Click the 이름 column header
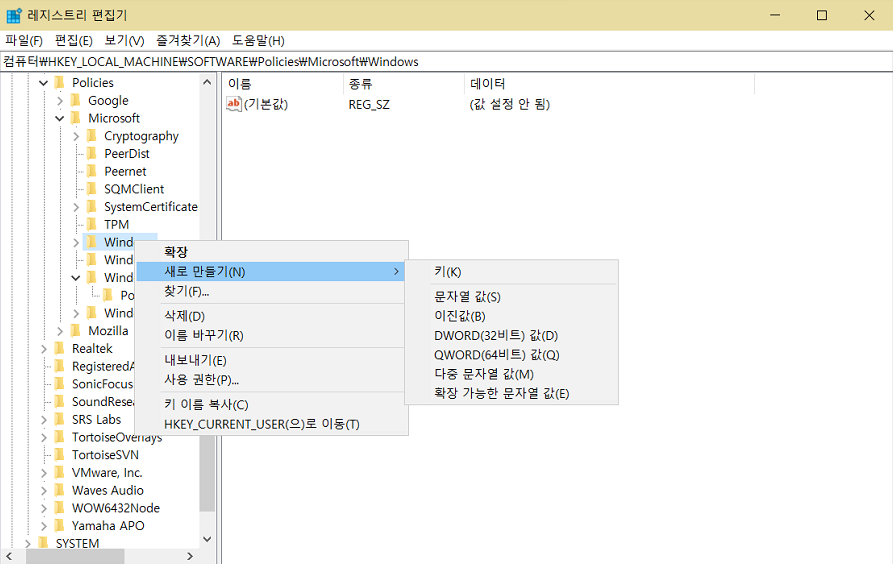893x564 pixels. click(283, 84)
